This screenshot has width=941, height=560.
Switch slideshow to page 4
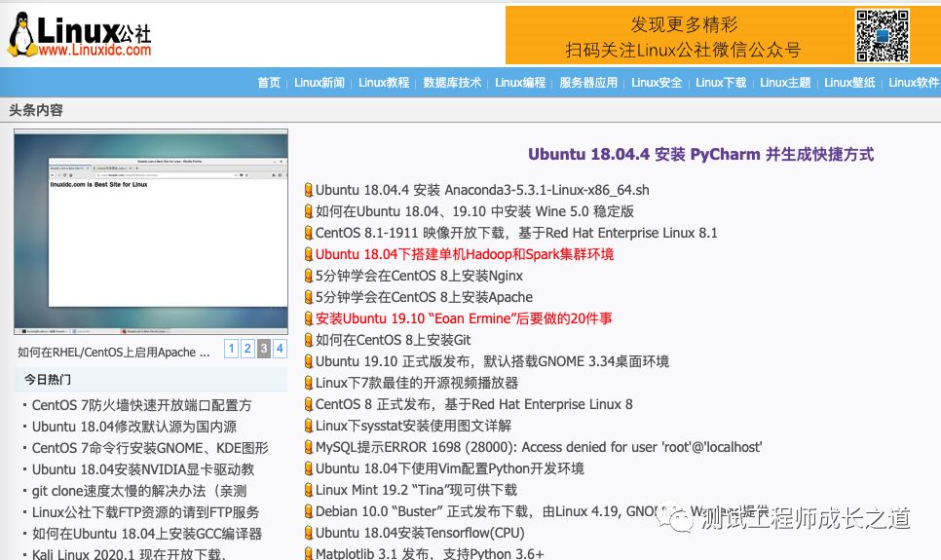(280, 349)
